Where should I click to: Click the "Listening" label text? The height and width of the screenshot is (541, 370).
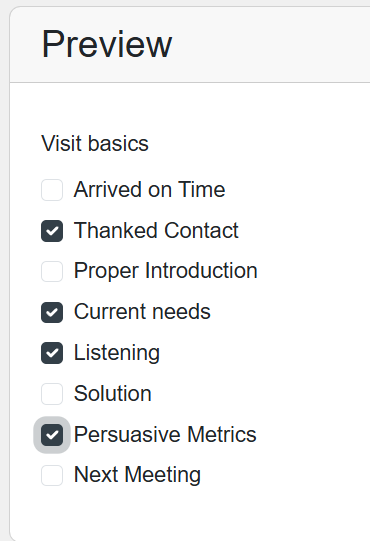click(x=117, y=353)
